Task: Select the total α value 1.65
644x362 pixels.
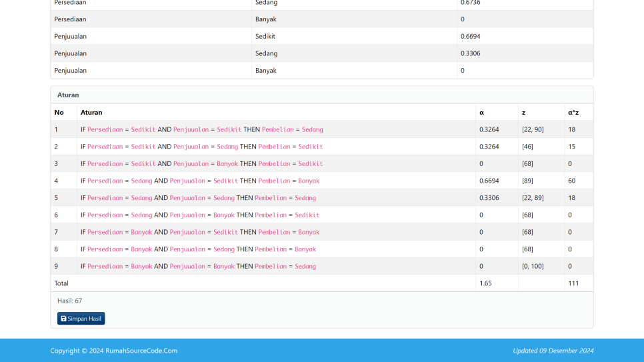Action: [486, 283]
